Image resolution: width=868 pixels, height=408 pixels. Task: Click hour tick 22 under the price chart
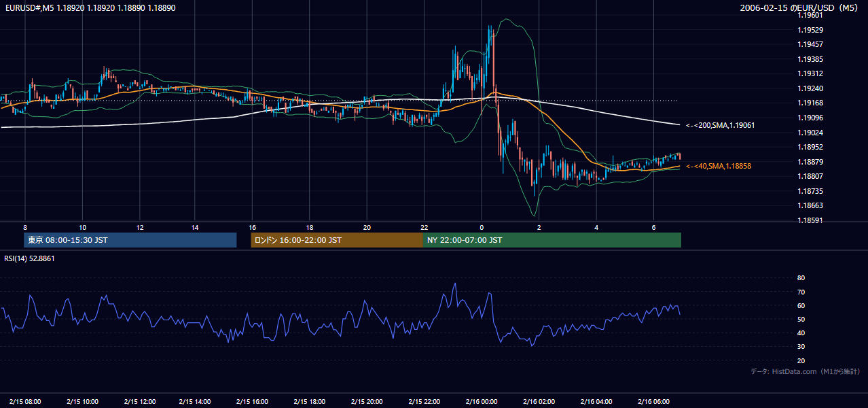pyautogui.click(x=424, y=227)
